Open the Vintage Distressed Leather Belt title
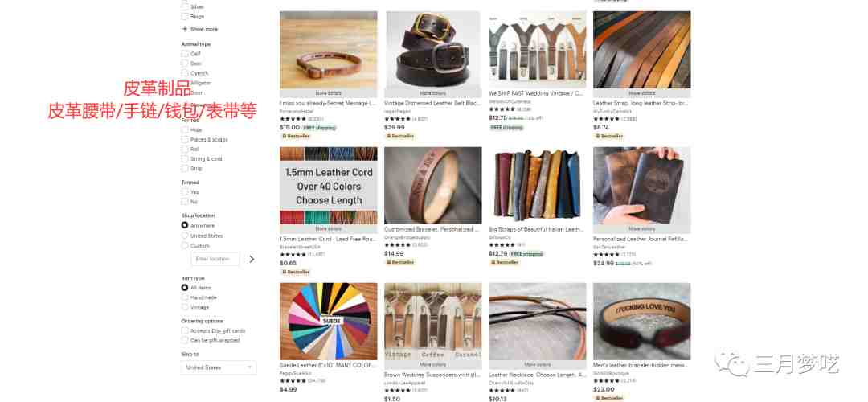The width and height of the screenshot is (868, 402). [432, 103]
